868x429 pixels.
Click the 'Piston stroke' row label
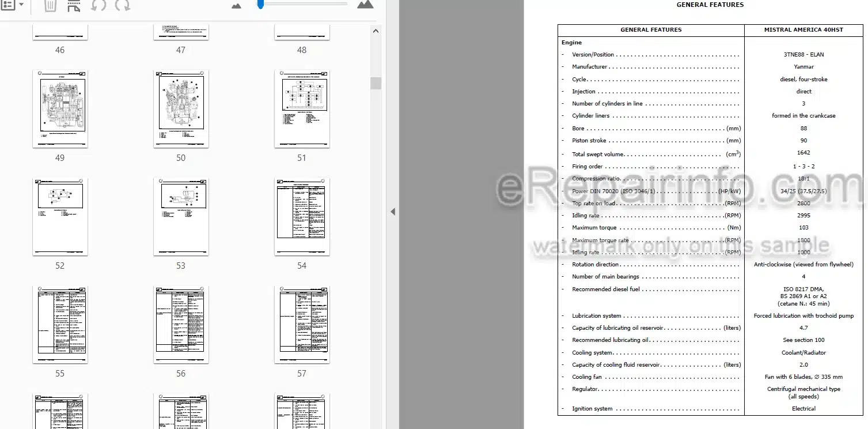point(590,141)
